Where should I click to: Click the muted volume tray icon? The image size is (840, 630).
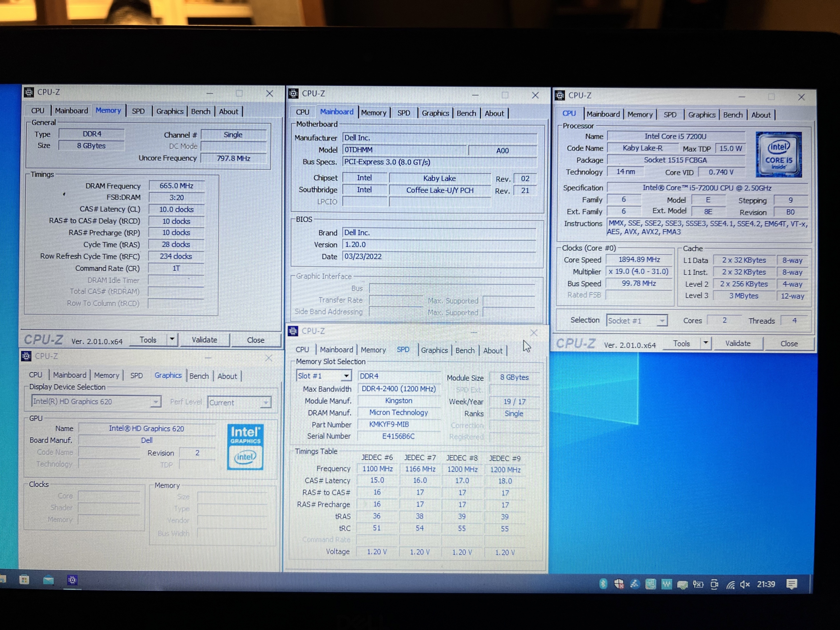pos(745,584)
